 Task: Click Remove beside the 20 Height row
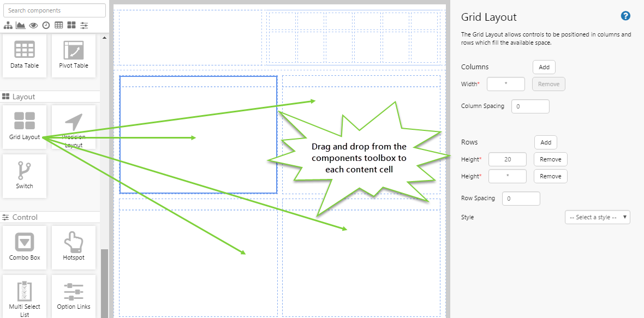pos(550,159)
